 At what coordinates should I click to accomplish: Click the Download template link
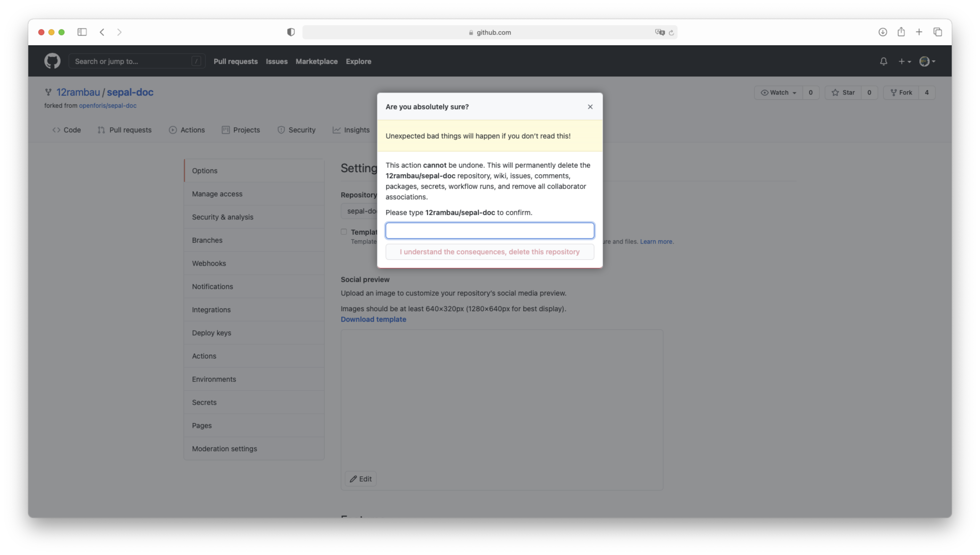pos(373,319)
